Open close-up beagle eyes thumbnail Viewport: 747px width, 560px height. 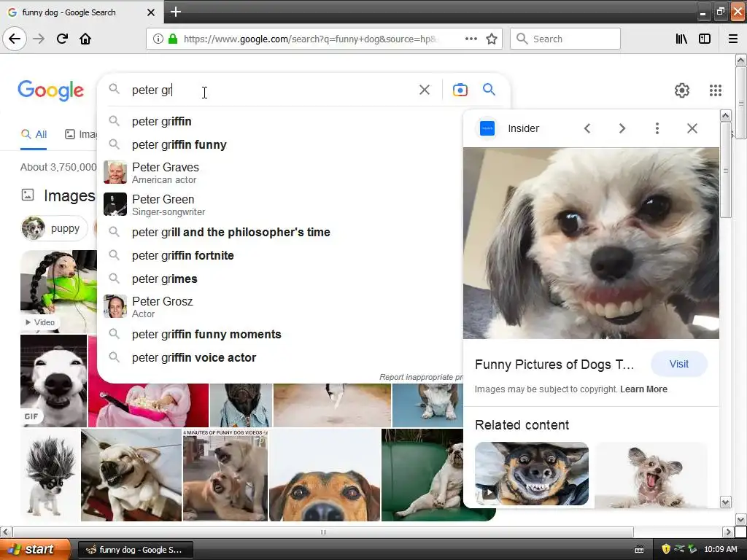[x=325, y=475]
